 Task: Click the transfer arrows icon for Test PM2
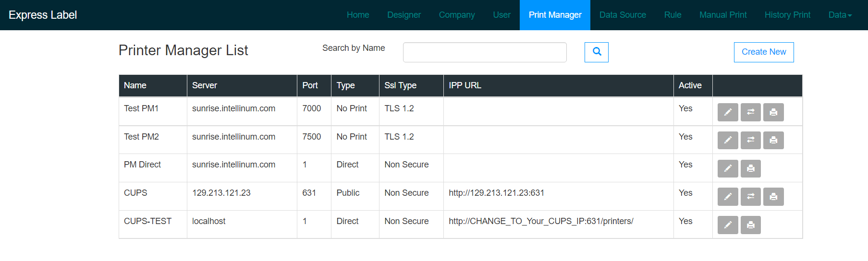click(750, 140)
